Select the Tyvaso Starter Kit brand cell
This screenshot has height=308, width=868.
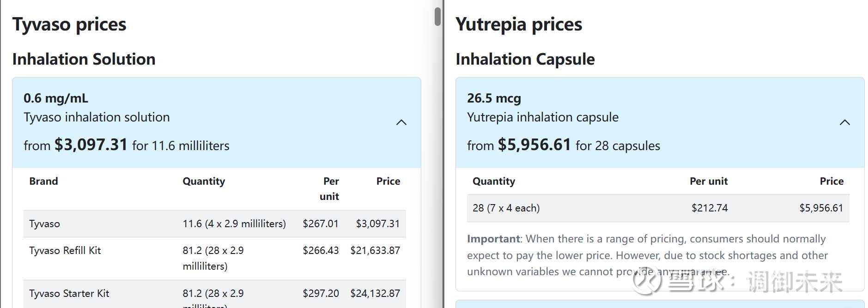point(69,293)
